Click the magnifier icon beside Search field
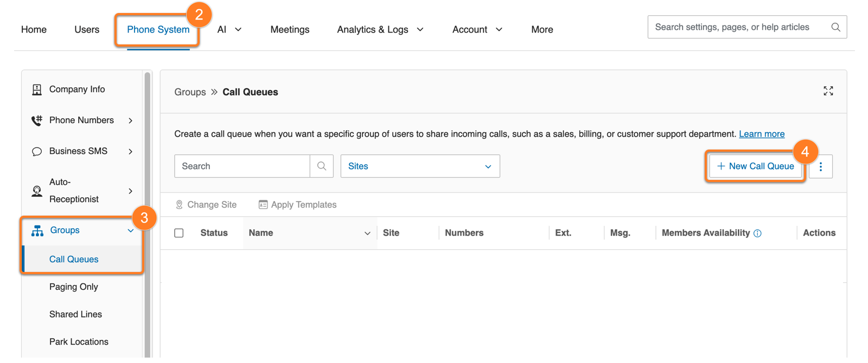 322,166
